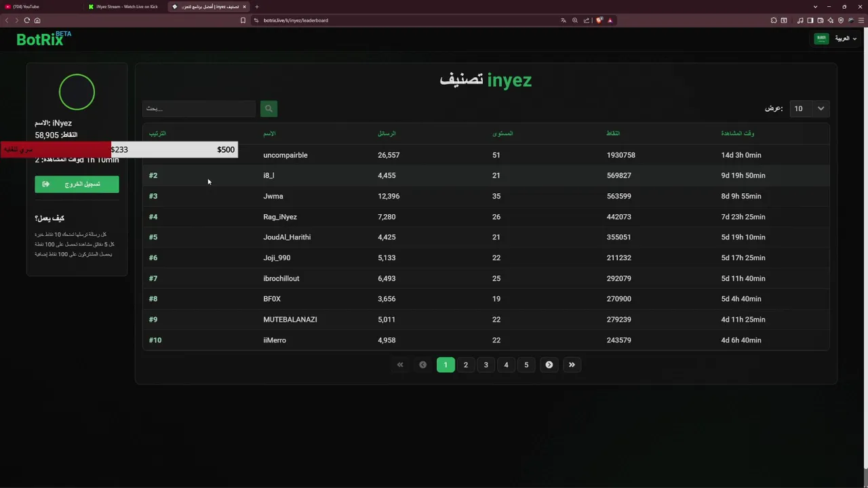Click the green logout button تسجيل الخروج
868x488 pixels.
point(77,184)
